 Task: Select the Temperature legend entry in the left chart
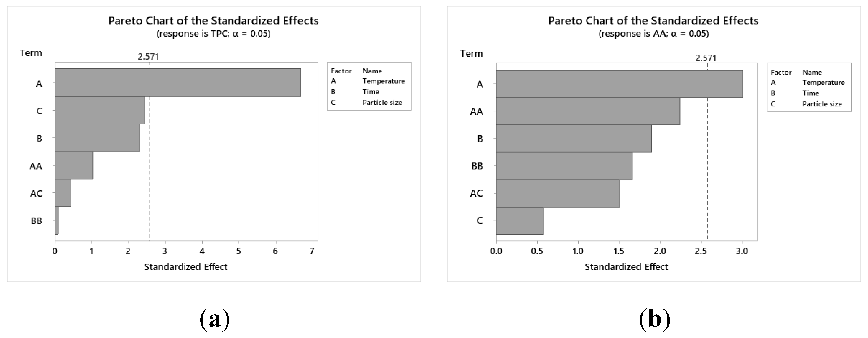pyautogui.click(x=383, y=81)
